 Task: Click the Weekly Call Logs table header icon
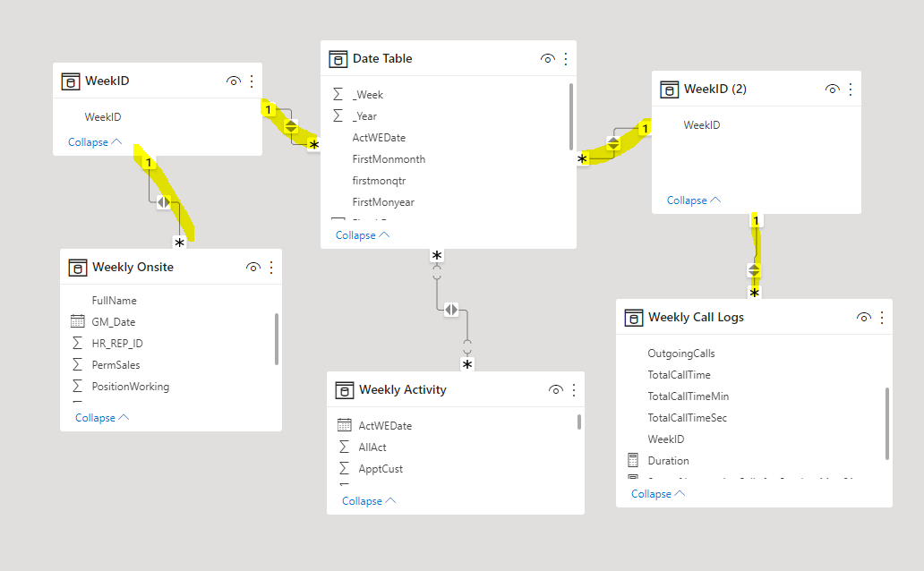[x=634, y=318]
